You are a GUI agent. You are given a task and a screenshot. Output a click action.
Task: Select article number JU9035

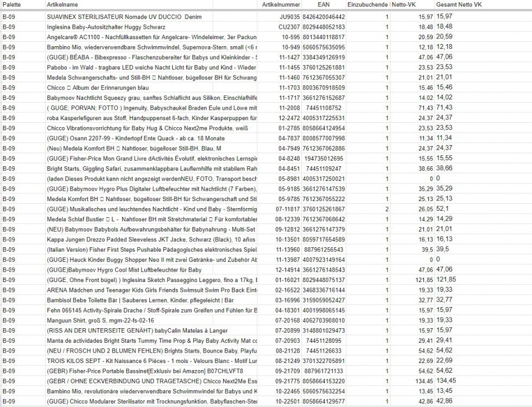click(289, 17)
